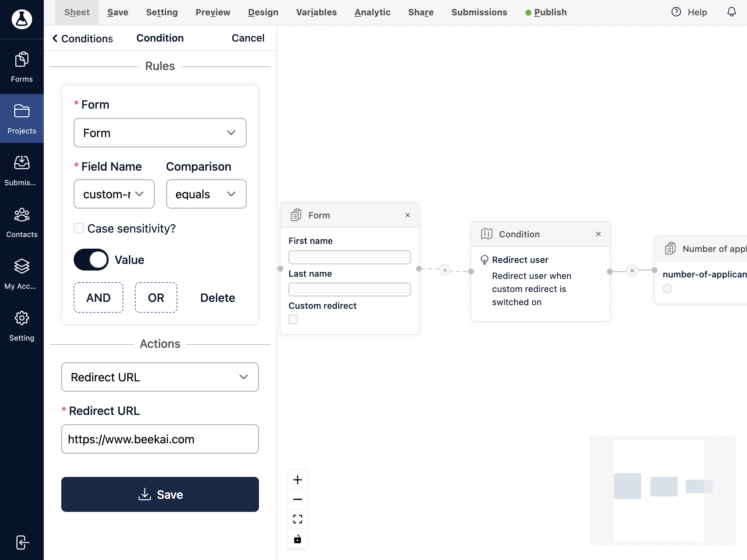Open the Design menu item
This screenshot has width=747, height=560.
(263, 12)
